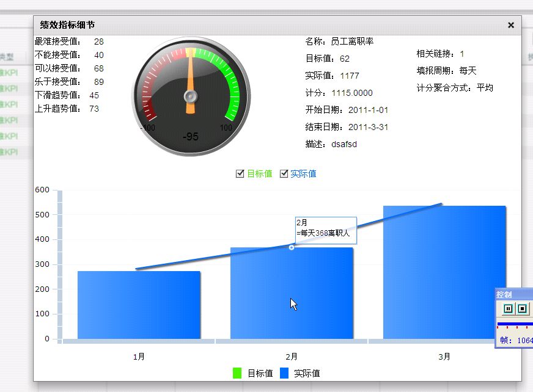Click the 2月 bar in the chart
Image resolution: width=533 pixels, height=392 pixels.
(x=292, y=293)
